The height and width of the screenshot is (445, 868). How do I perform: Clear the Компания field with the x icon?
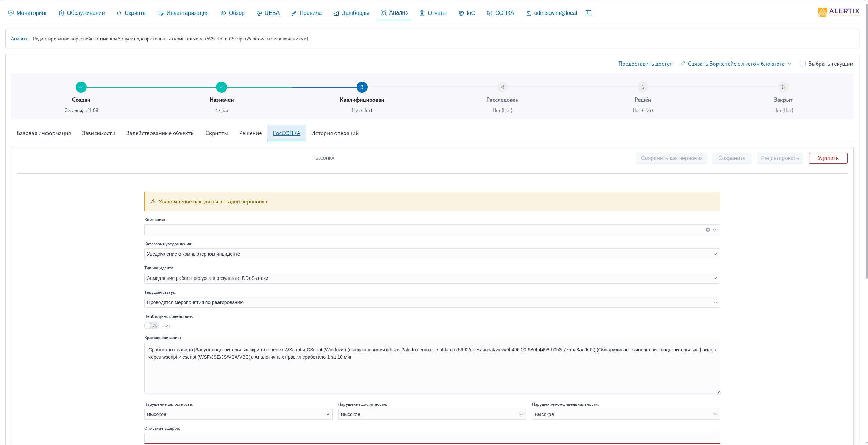(x=708, y=230)
